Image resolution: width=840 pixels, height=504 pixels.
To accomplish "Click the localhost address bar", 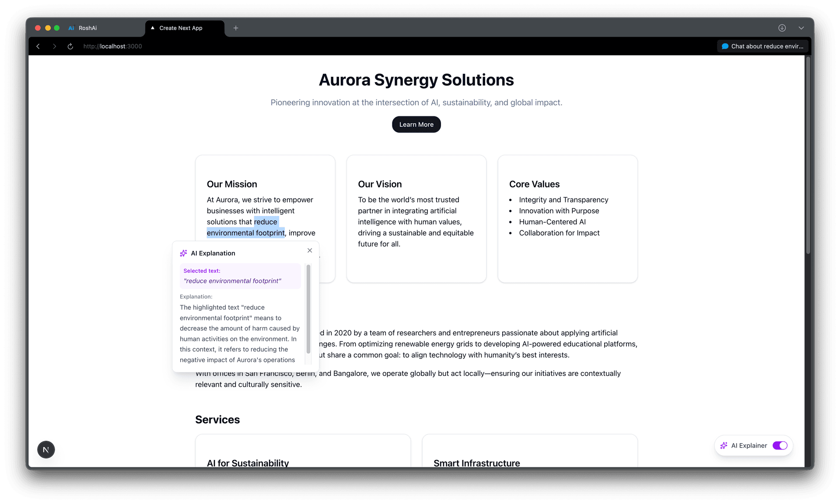I will (x=112, y=46).
